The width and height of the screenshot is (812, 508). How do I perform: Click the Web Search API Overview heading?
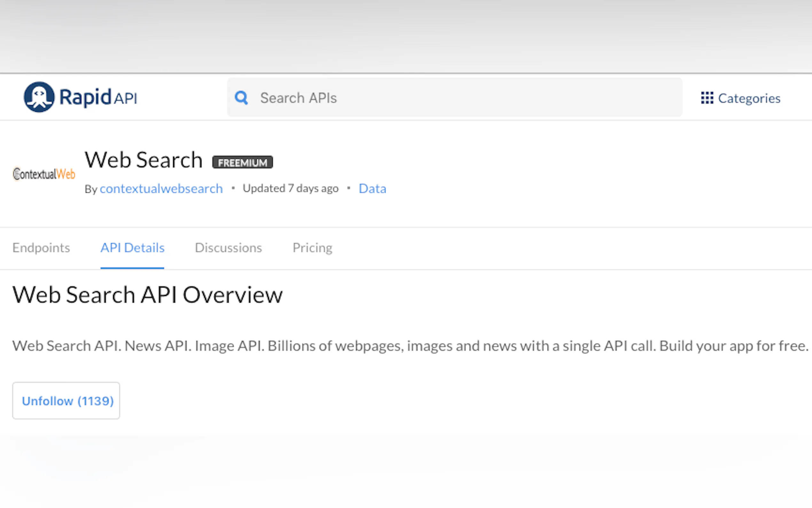point(147,295)
